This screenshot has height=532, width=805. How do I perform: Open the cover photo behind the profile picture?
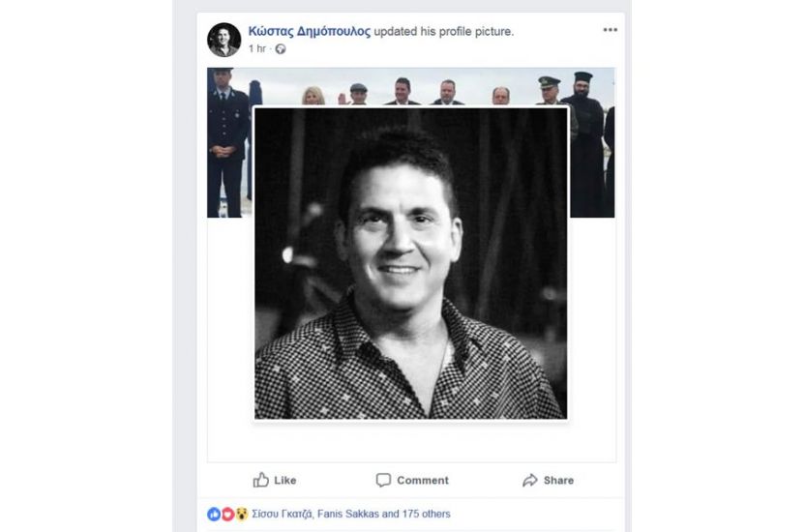click(x=410, y=87)
